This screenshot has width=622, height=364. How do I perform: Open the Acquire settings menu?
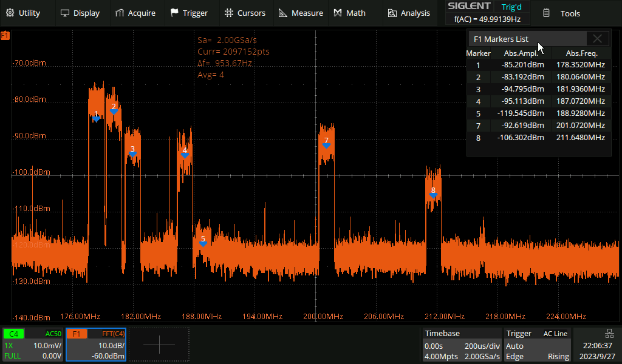[135, 13]
